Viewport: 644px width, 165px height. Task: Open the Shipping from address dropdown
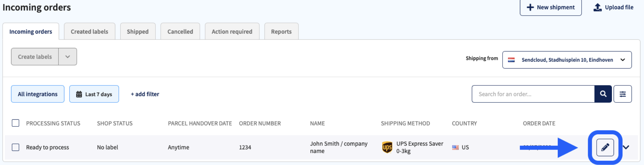[567, 60]
